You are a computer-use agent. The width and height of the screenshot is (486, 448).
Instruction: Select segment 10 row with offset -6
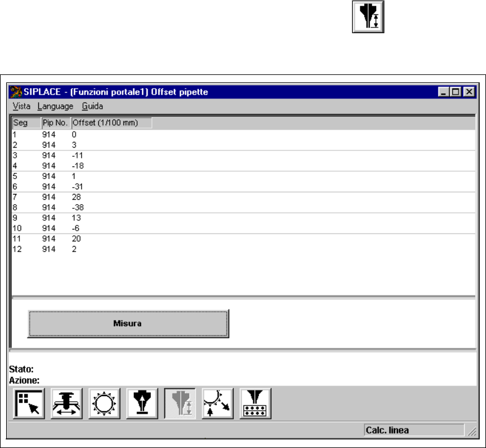(x=244, y=228)
